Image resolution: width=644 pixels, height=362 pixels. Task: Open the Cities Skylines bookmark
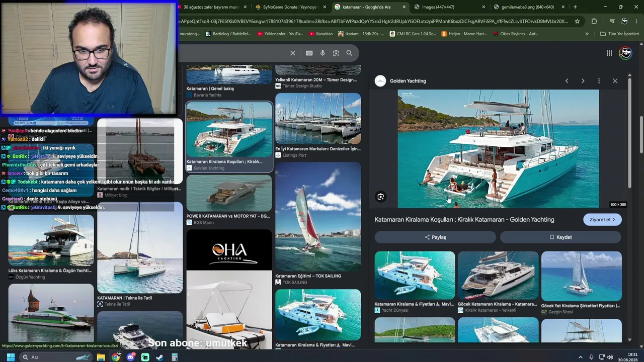(x=516, y=34)
